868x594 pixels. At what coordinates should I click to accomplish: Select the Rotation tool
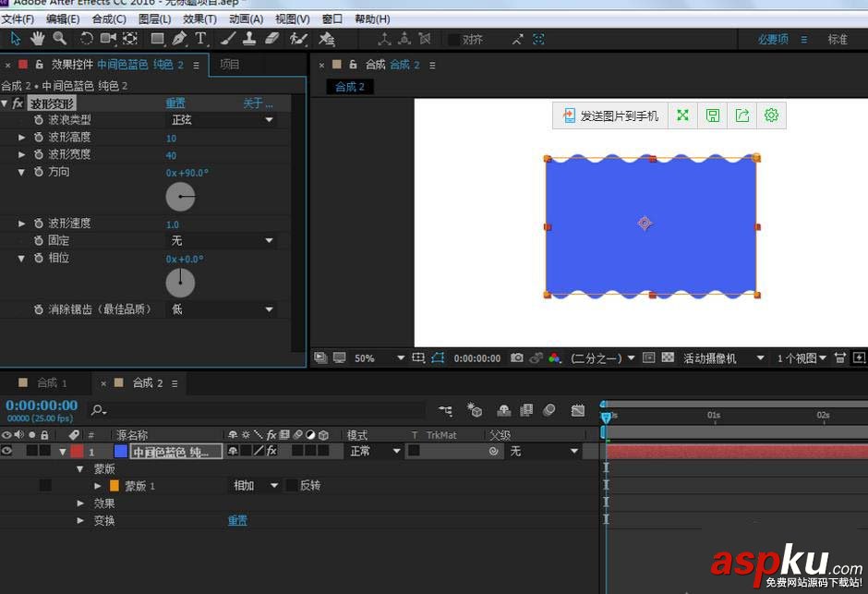(x=87, y=39)
